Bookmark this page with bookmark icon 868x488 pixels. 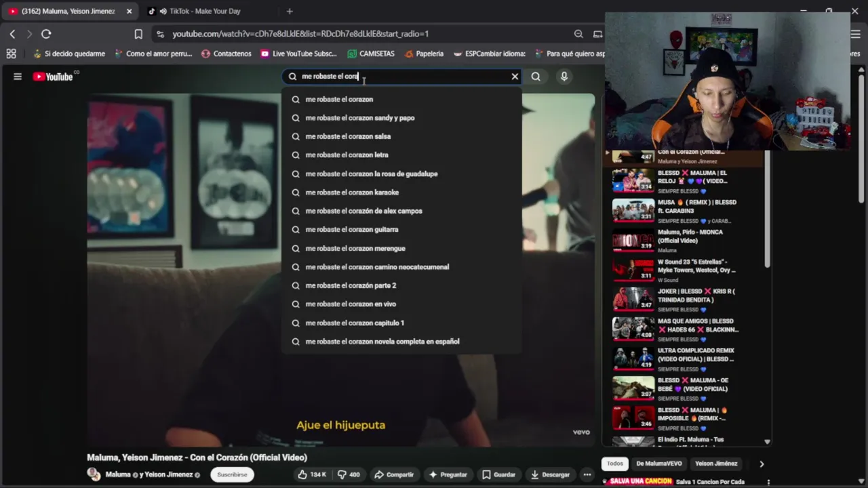point(138,34)
